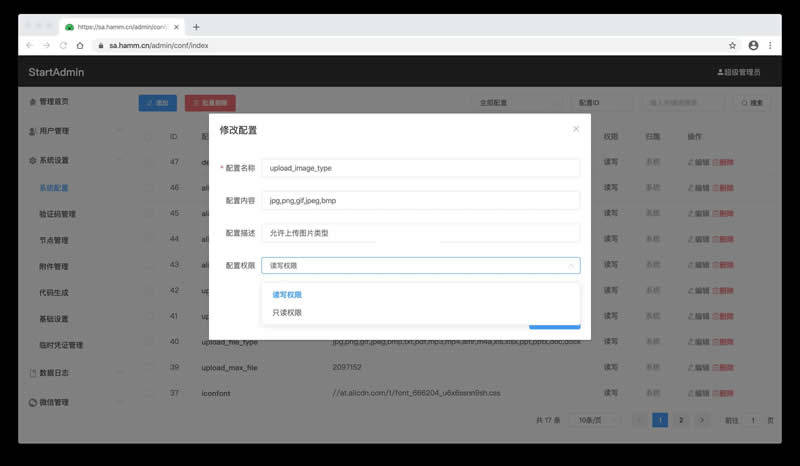This screenshot has height=466, width=800.
Task: Tick the checkbox for row ID 41
Action: pyautogui.click(x=148, y=316)
